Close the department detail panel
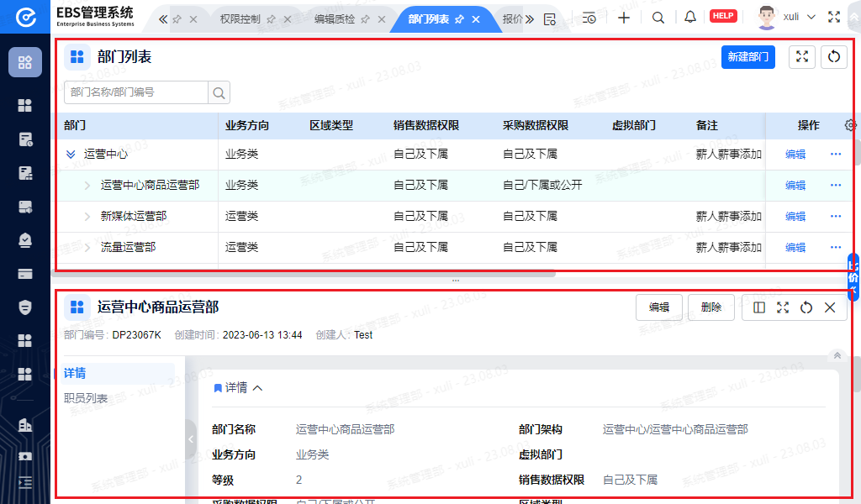The width and height of the screenshot is (861, 504). pyautogui.click(x=830, y=307)
